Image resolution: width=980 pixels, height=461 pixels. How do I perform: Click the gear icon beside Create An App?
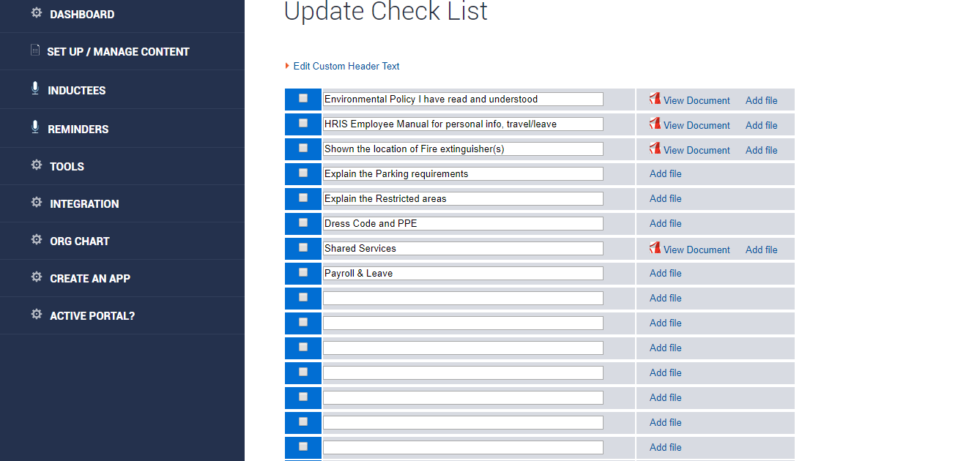[x=36, y=277]
